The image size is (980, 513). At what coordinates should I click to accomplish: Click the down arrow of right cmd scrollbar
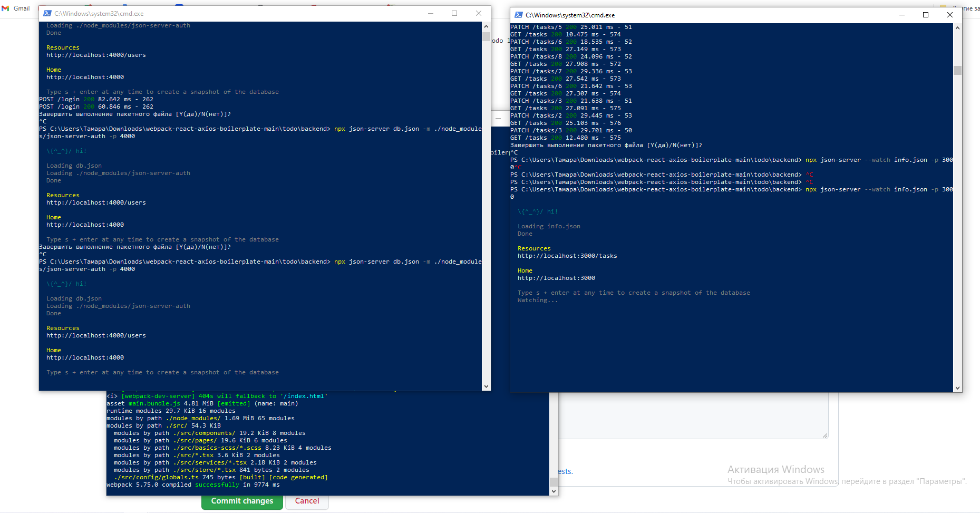coord(957,388)
